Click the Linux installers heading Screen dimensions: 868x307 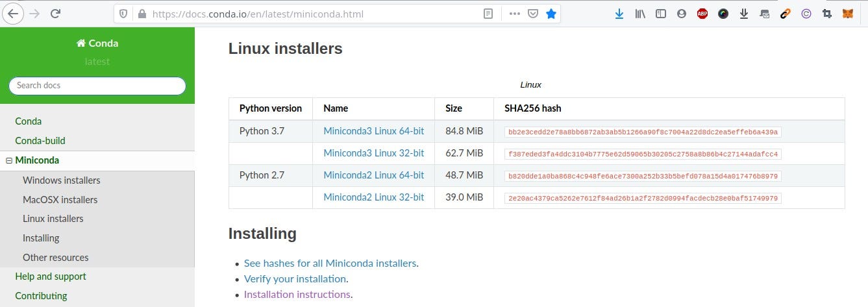[285, 49]
